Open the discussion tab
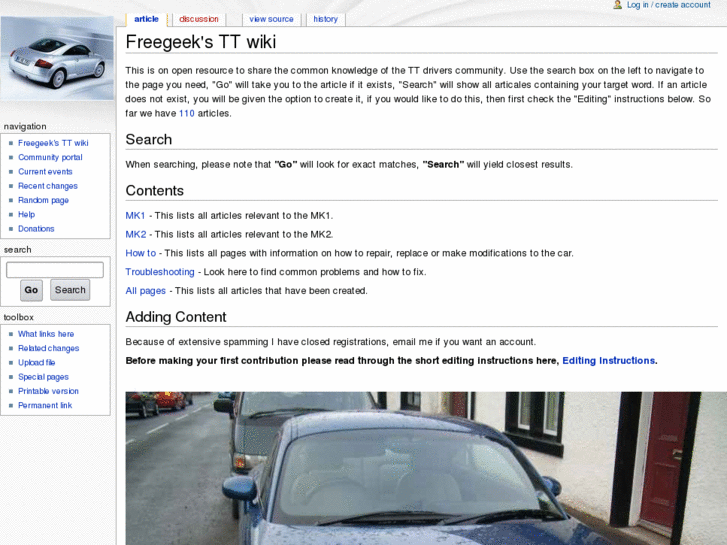727x545 pixels. 198,19
